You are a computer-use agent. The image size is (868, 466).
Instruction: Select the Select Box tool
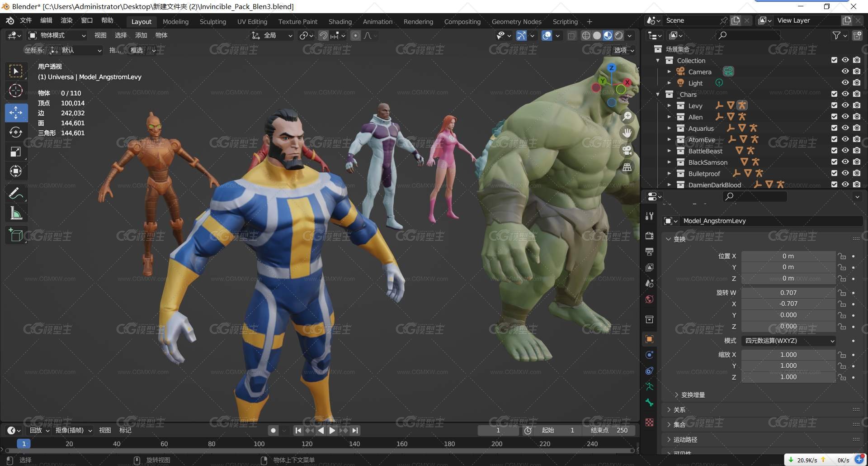(x=16, y=71)
